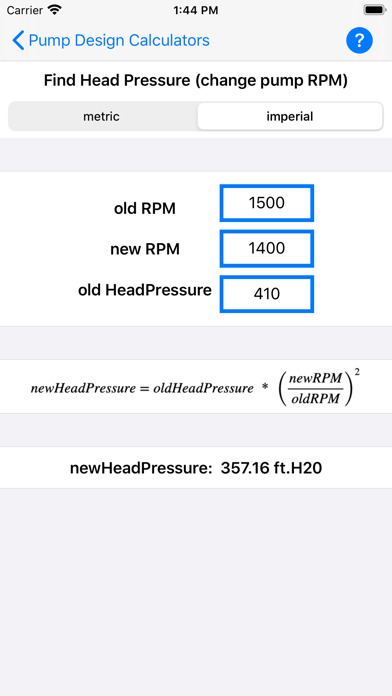
Task: Change the old HeadPressure value 410
Action: pyautogui.click(x=267, y=294)
